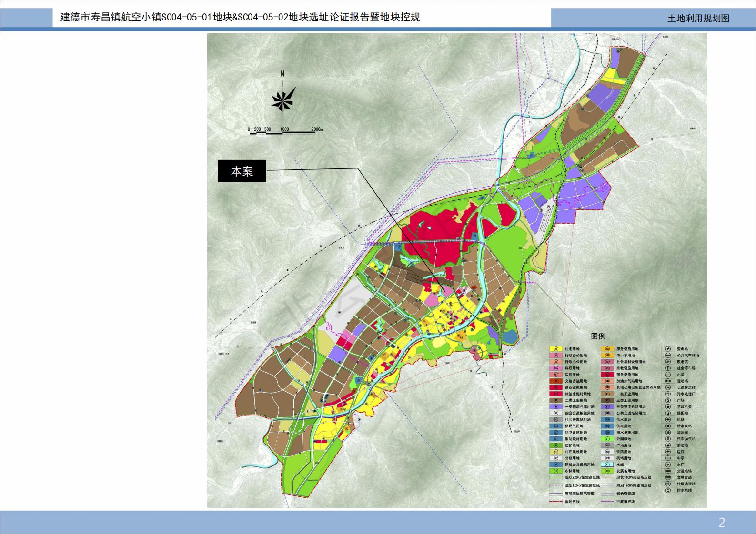Click the 土地利用规划图 header title
Viewport: 756px width, 534px height.
(x=698, y=19)
